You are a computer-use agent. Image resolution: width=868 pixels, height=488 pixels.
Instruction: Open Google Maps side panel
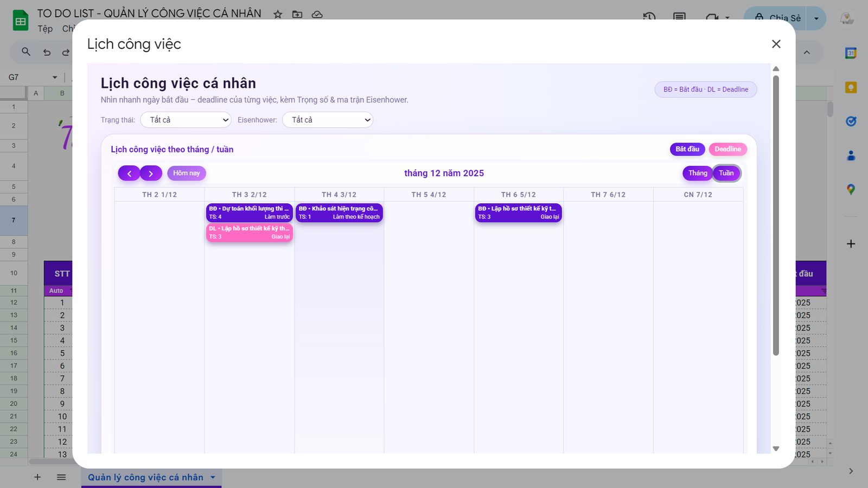click(851, 189)
